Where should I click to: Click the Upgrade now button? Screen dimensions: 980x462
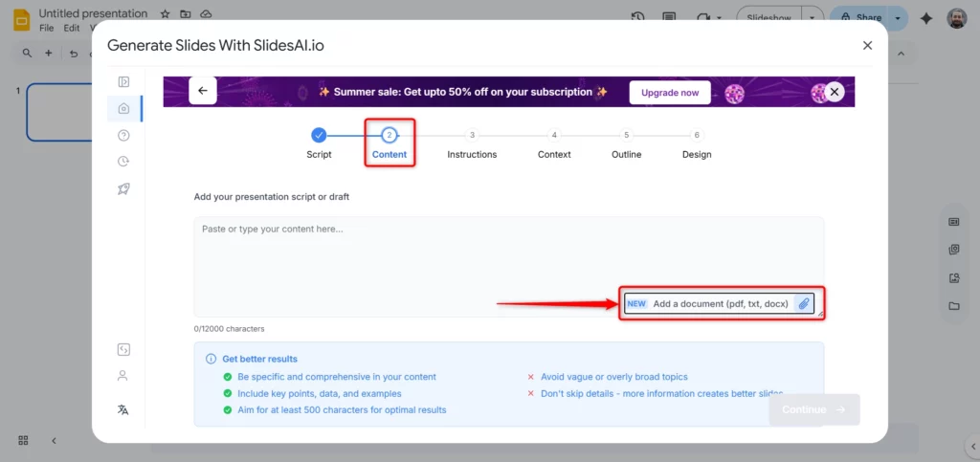[x=670, y=93]
